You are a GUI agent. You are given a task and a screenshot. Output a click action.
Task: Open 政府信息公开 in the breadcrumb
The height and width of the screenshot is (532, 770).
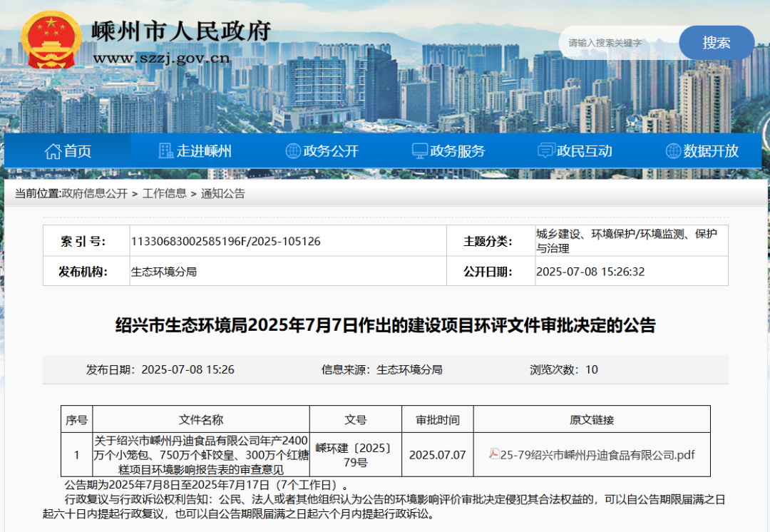point(95,193)
